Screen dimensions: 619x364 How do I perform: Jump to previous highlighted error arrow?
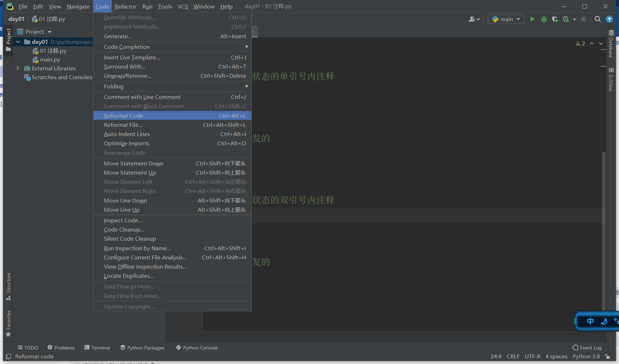[x=592, y=43]
